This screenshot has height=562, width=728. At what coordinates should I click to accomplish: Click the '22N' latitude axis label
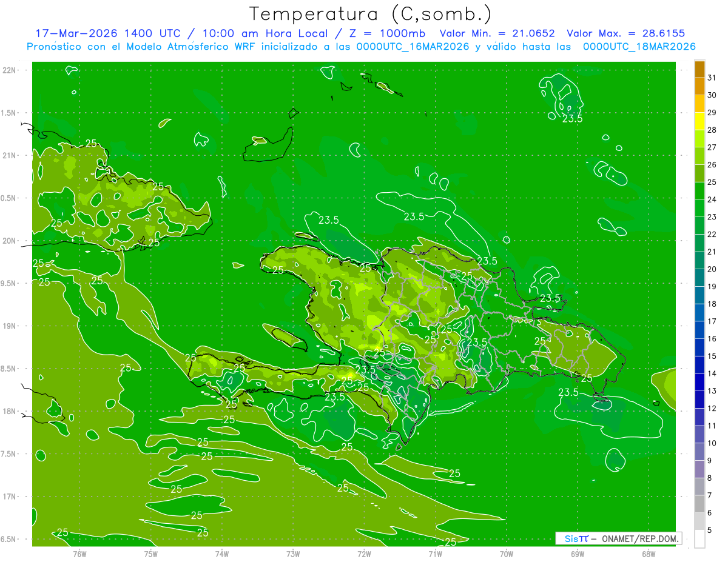click(x=10, y=70)
